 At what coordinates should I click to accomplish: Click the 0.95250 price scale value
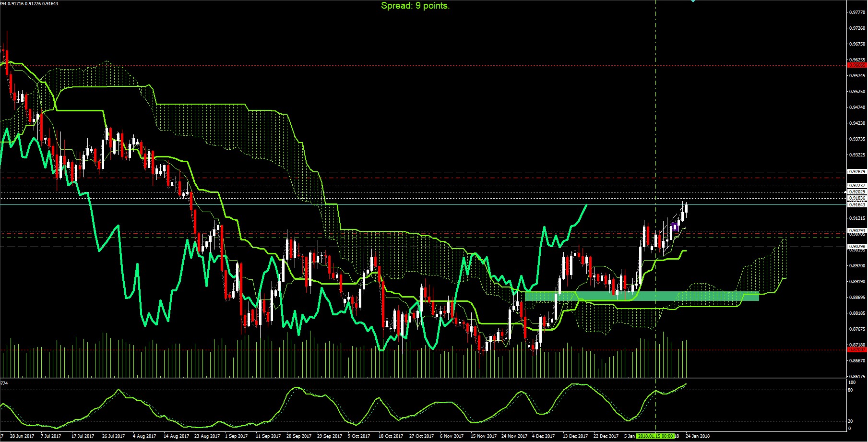coord(857,92)
